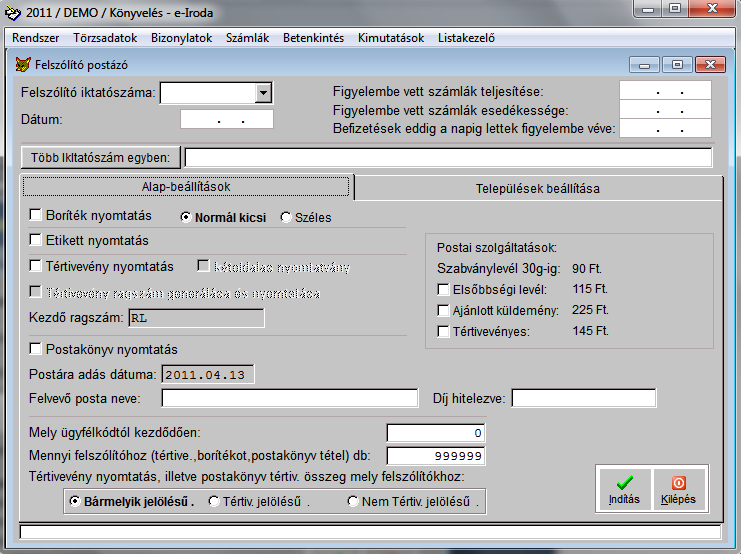Check the Postakönyv nyomtatás option

tap(36, 349)
